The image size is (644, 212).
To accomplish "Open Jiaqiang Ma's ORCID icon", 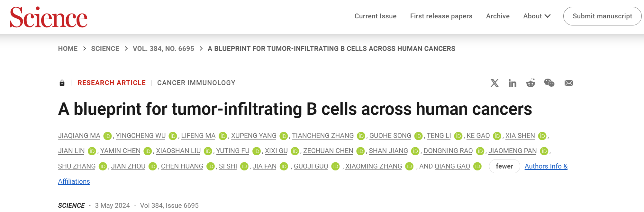I will tap(108, 136).
